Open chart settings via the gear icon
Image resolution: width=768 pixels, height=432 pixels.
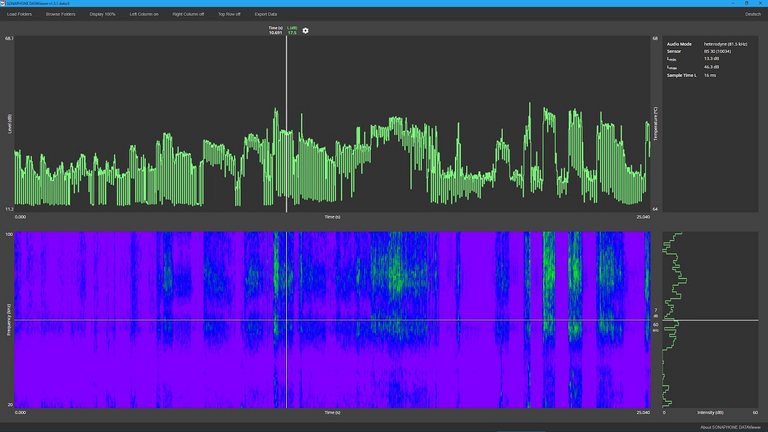(306, 31)
